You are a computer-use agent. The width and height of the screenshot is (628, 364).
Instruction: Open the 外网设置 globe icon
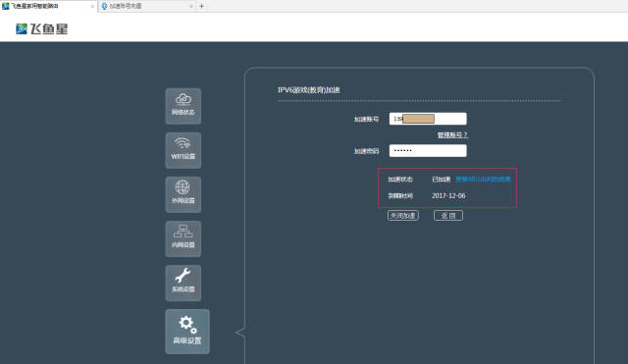pyautogui.click(x=183, y=194)
